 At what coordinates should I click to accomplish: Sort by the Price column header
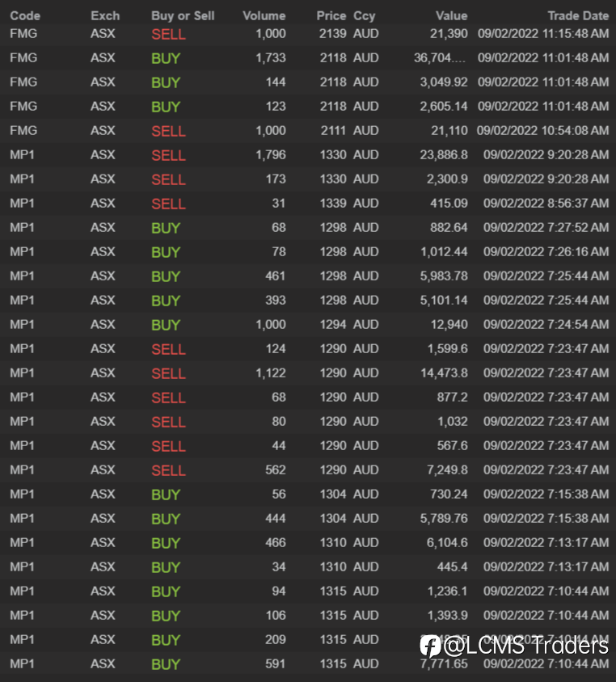tap(331, 15)
